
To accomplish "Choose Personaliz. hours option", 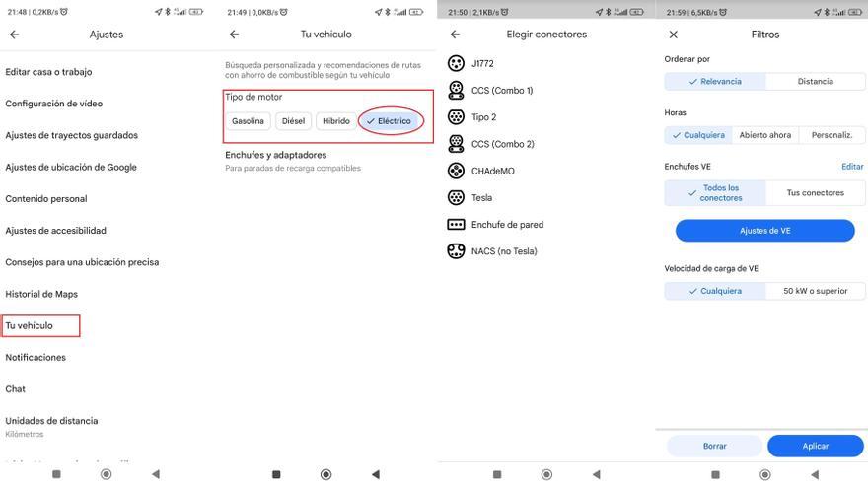I will click(832, 135).
